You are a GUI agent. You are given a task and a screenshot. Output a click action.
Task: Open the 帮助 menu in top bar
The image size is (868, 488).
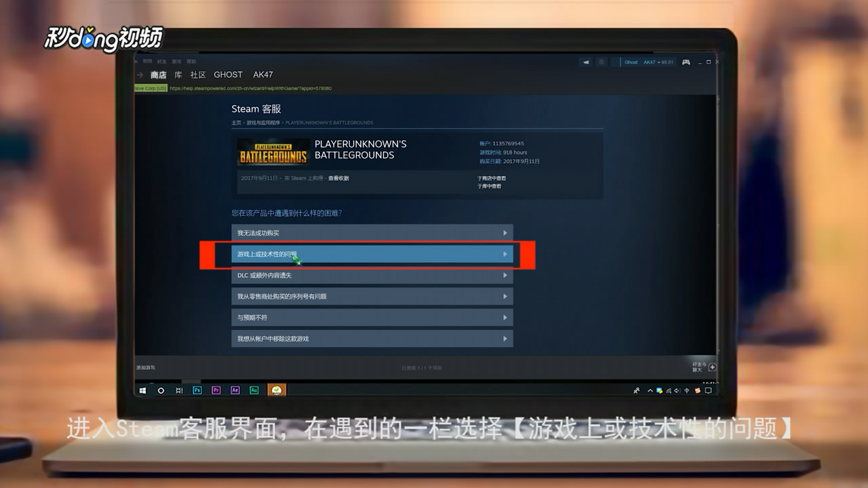click(191, 62)
